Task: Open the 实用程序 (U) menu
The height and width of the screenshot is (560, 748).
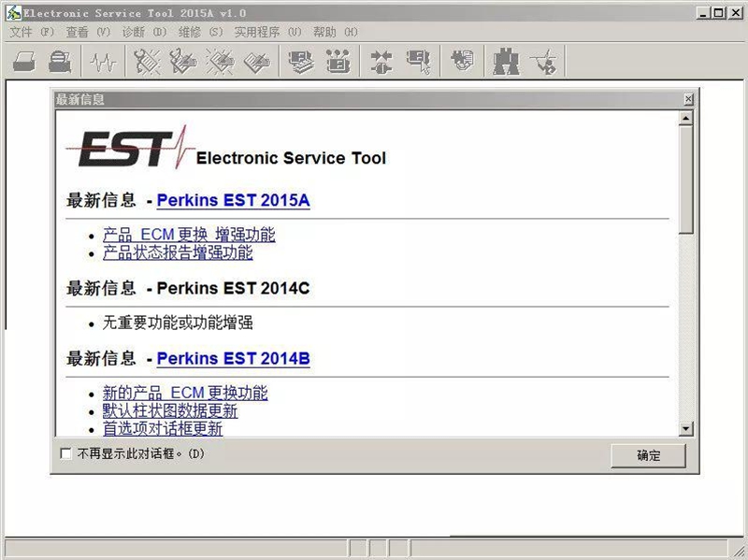Action: [x=267, y=32]
